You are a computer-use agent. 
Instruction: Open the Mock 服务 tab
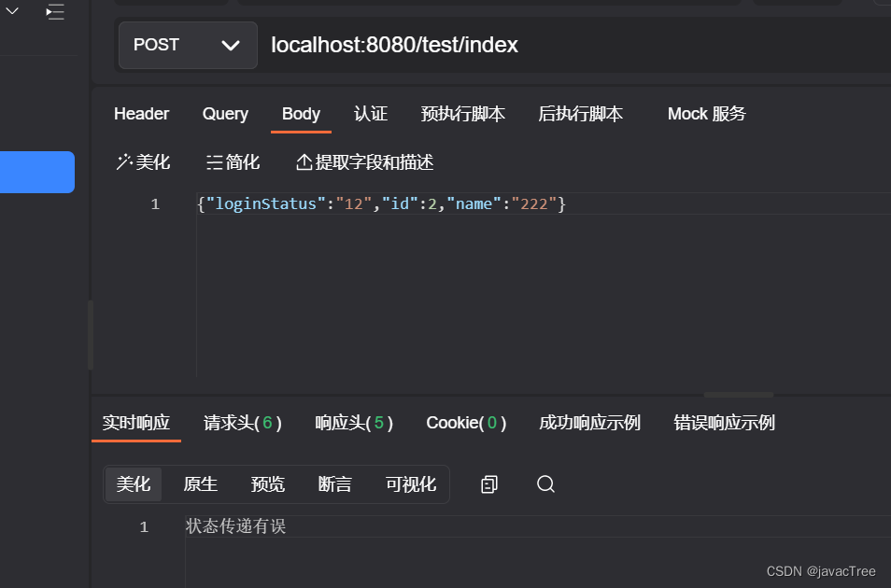pos(706,113)
